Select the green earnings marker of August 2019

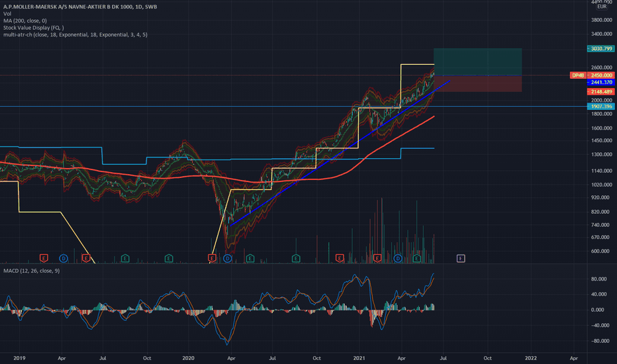click(x=125, y=259)
